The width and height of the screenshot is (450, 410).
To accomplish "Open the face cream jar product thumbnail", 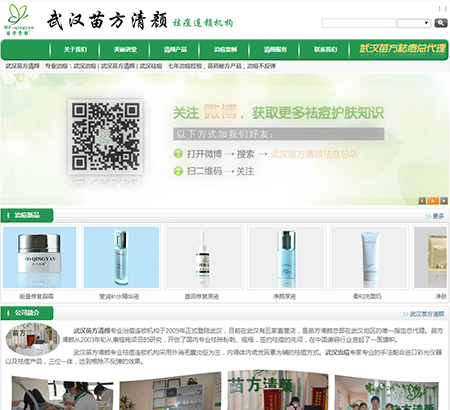I will [x=40, y=257].
